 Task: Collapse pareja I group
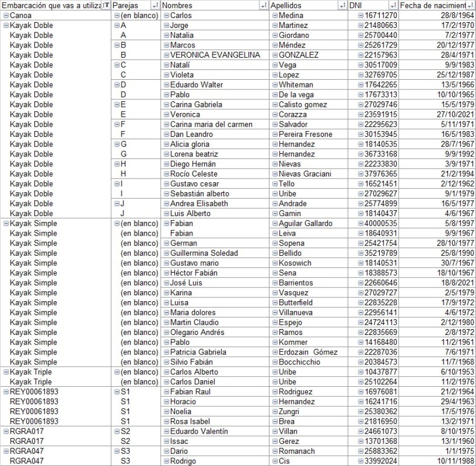pos(117,184)
